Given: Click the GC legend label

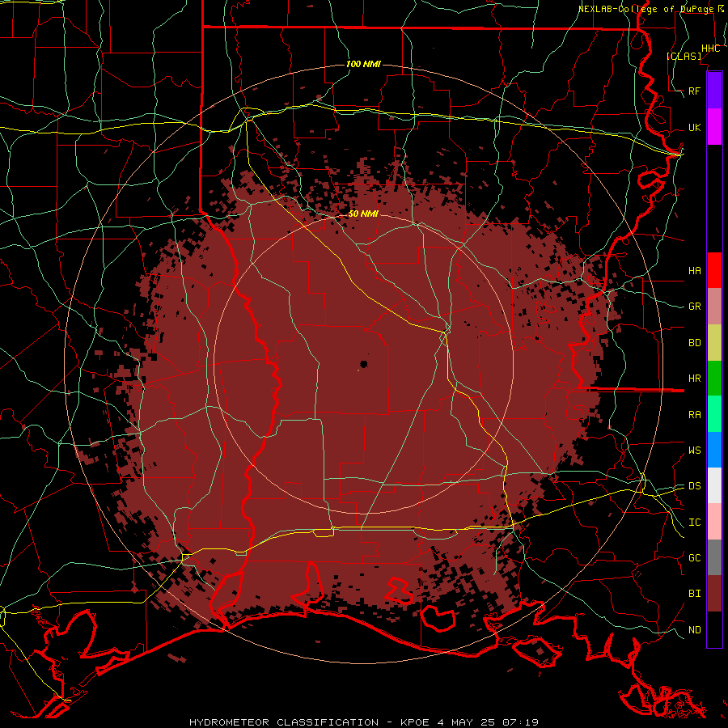Looking at the screenshot, I should pos(695,557).
